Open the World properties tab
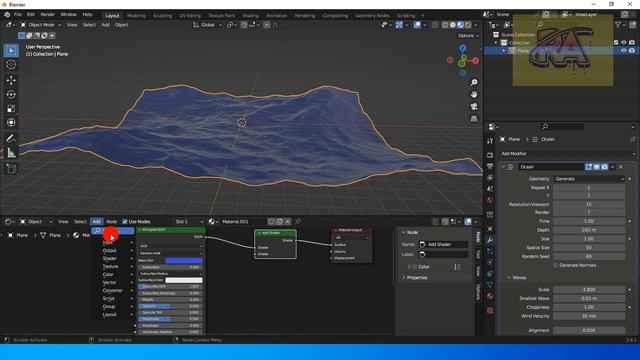The width and height of the screenshot is (640, 360). pyautogui.click(x=490, y=200)
